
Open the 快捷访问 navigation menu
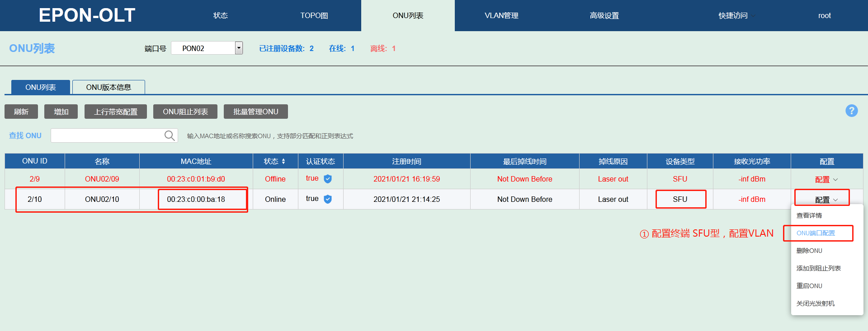pos(733,16)
